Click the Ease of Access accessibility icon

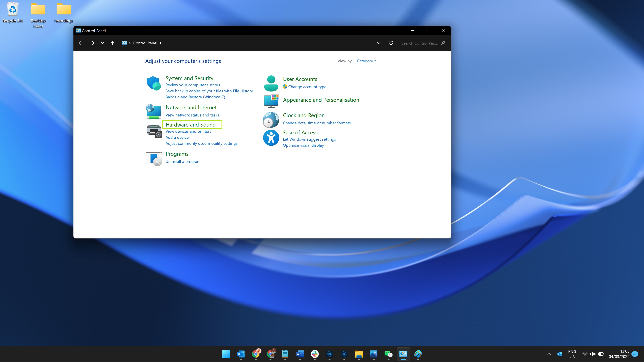point(271,138)
